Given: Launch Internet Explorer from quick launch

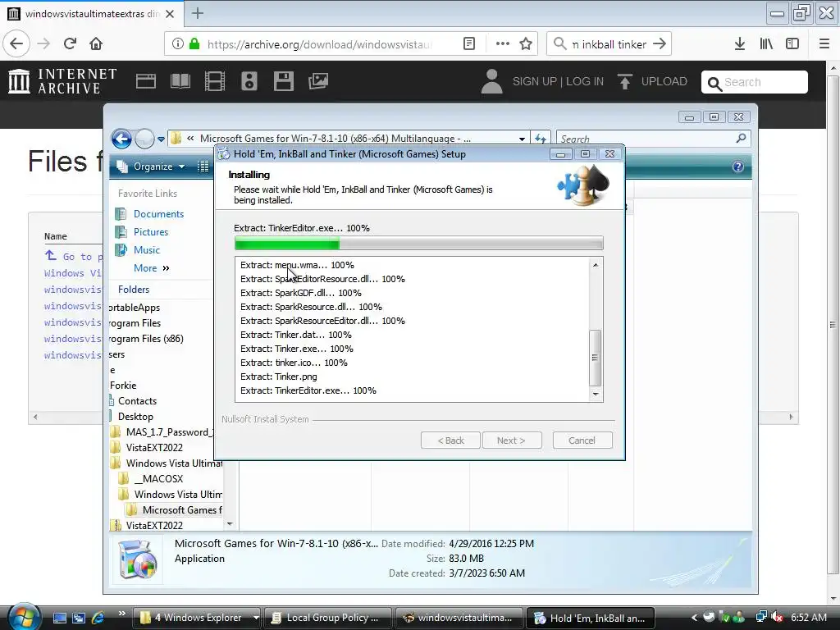Looking at the screenshot, I should click(98, 618).
